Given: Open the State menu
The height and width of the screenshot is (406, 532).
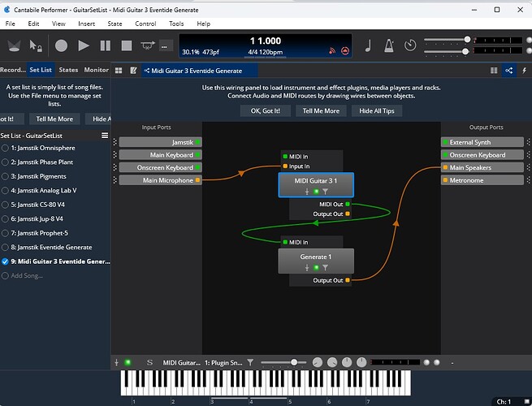Looking at the screenshot, I should click(x=115, y=24).
